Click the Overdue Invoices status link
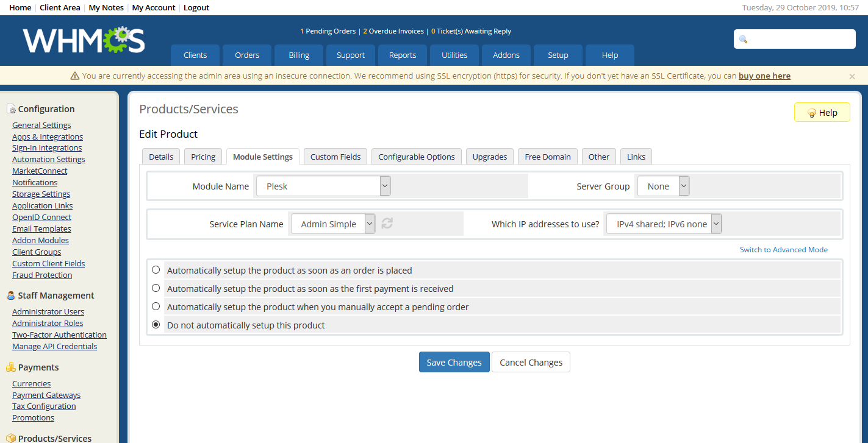The width and height of the screenshot is (868, 443). (x=393, y=31)
